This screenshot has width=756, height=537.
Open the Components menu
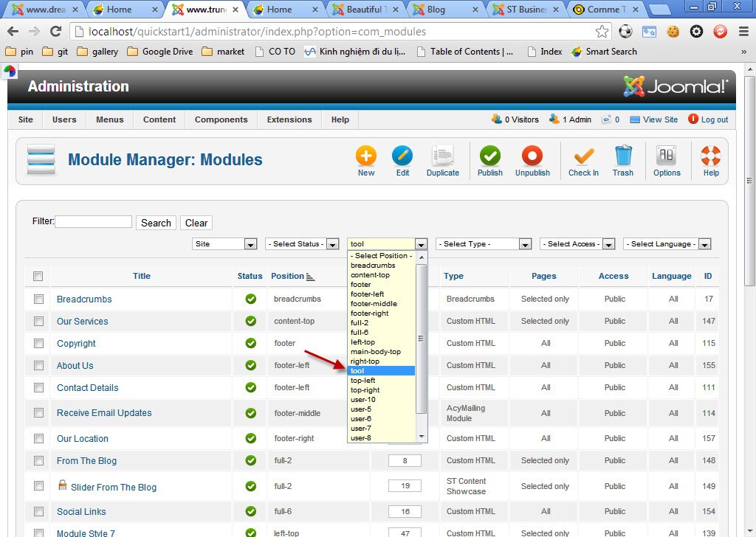tap(221, 119)
